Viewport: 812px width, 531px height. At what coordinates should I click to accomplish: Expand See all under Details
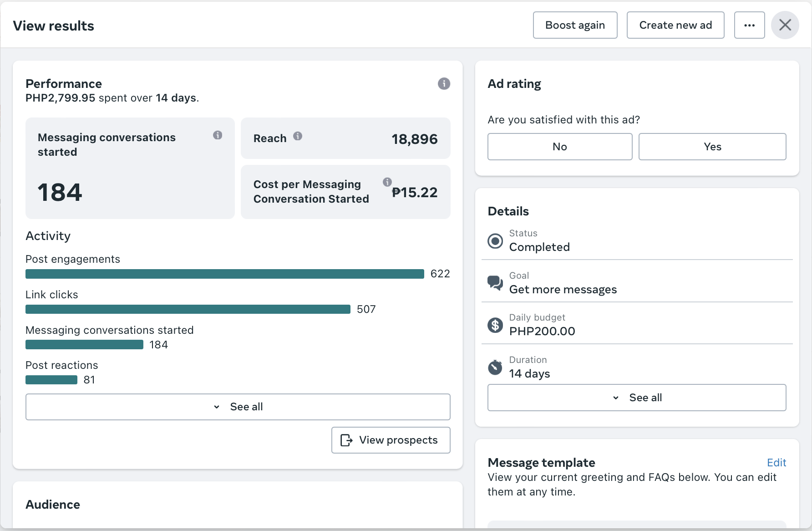(x=637, y=398)
